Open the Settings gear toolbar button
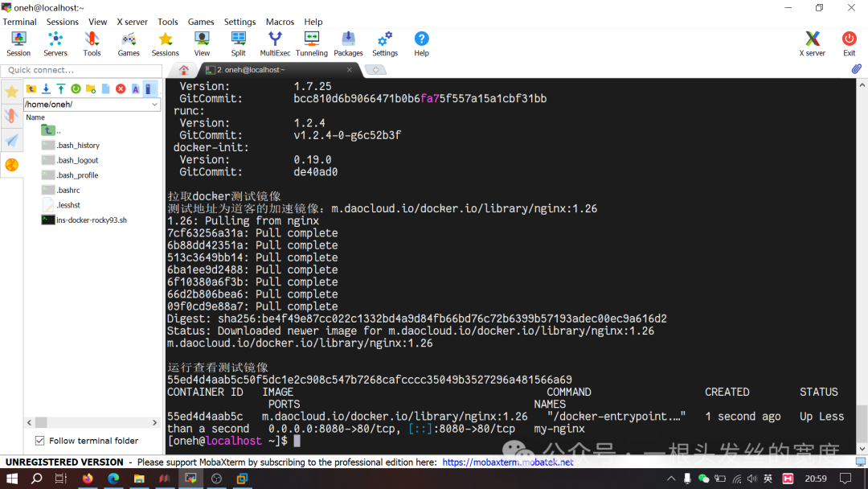The width and height of the screenshot is (868, 489). (x=385, y=43)
